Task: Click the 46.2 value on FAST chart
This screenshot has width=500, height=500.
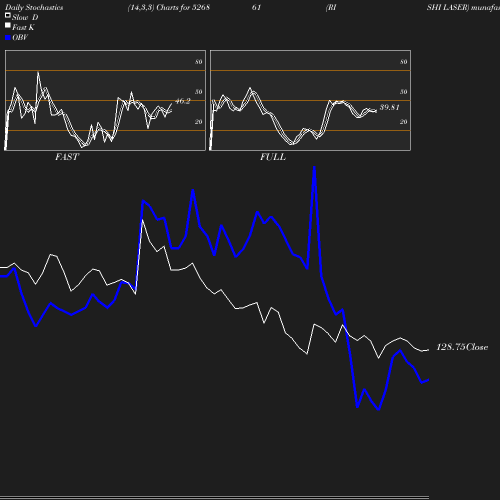Action: 183,101
